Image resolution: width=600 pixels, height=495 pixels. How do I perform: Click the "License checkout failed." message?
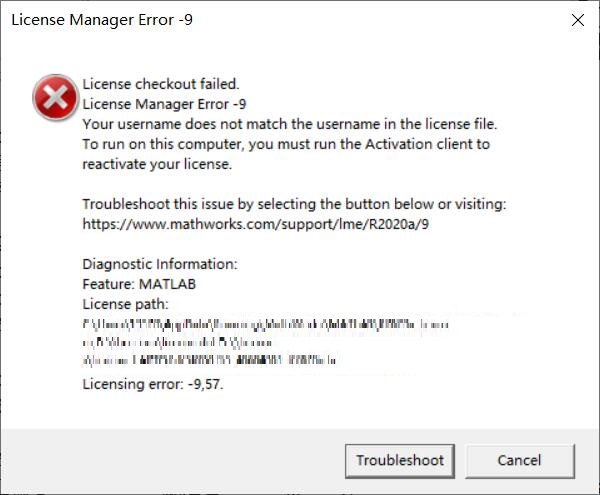[160, 83]
